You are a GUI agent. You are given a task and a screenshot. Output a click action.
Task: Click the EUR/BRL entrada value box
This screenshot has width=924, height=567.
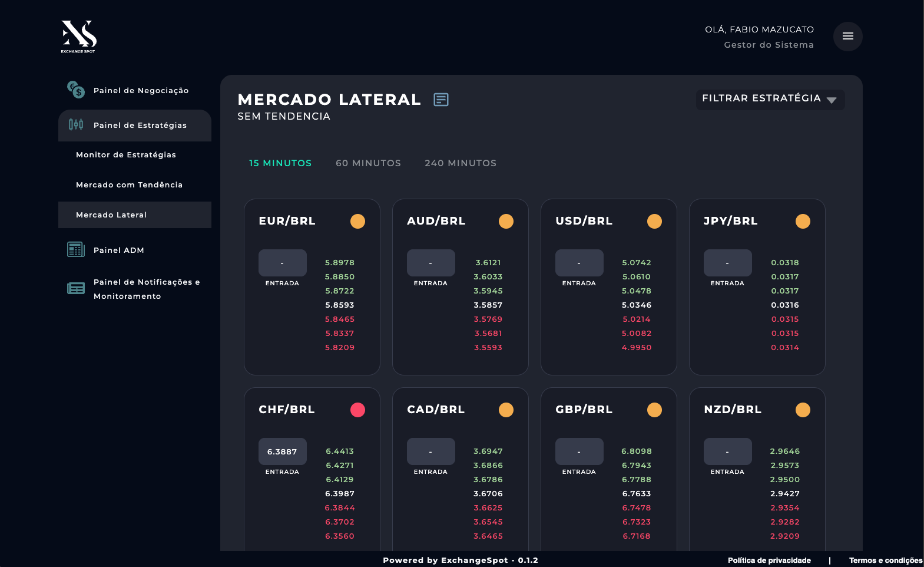click(x=283, y=263)
